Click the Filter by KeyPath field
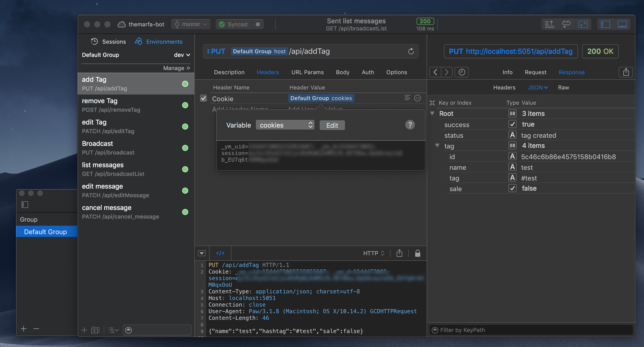Viewport: 644px width, 347px height. coord(531,330)
